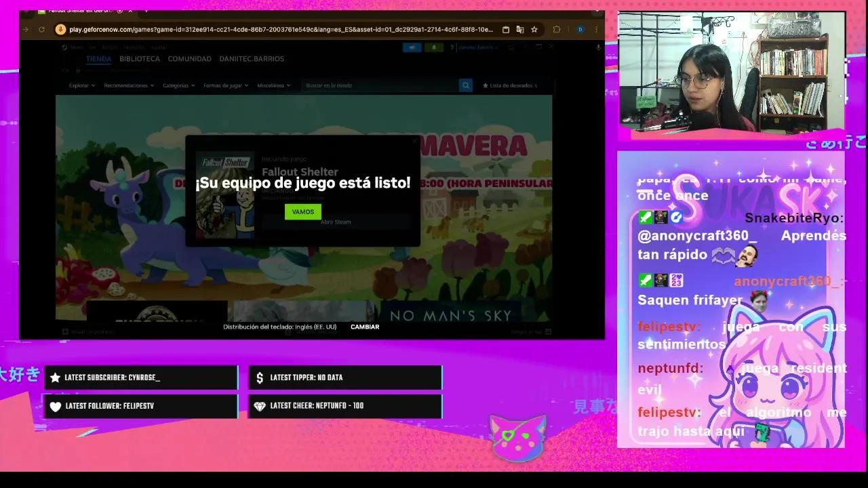The width and height of the screenshot is (868, 488).
Task: Expand the Explorar dropdown
Action: click(x=82, y=85)
